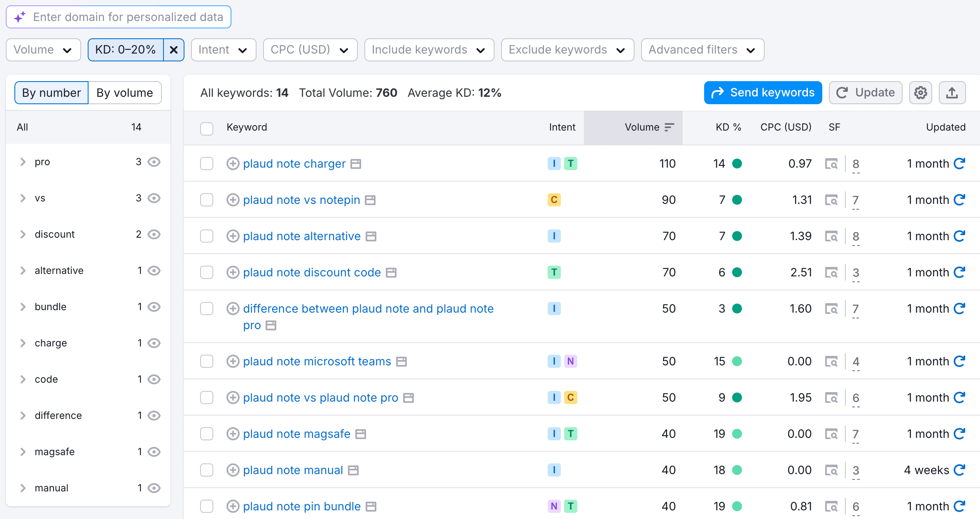Open details icon beside plaud note magsafe
This screenshot has width=980, height=519.
pyautogui.click(x=361, y=434)
